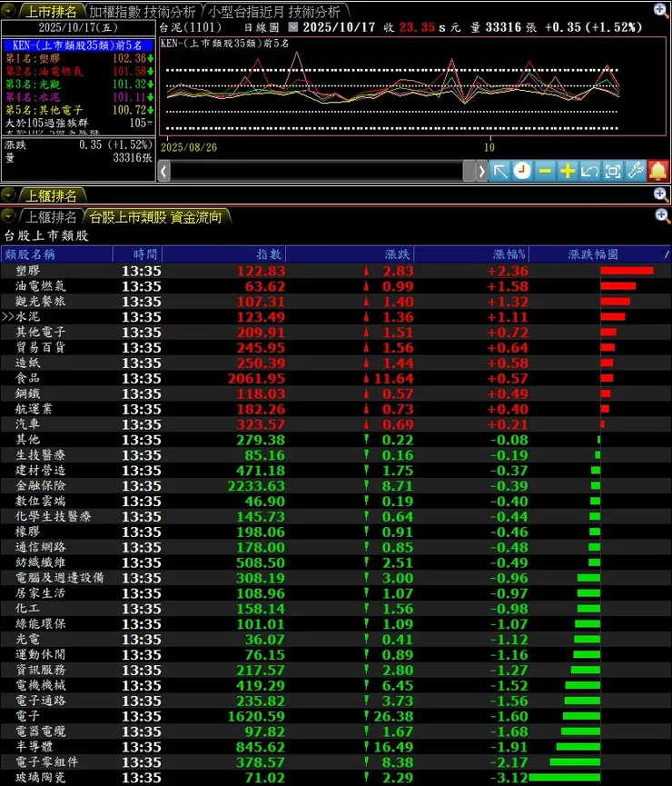The image size is (672, 786).
Task: Select 生技醫療 sector row
Action: pos(336,454)
